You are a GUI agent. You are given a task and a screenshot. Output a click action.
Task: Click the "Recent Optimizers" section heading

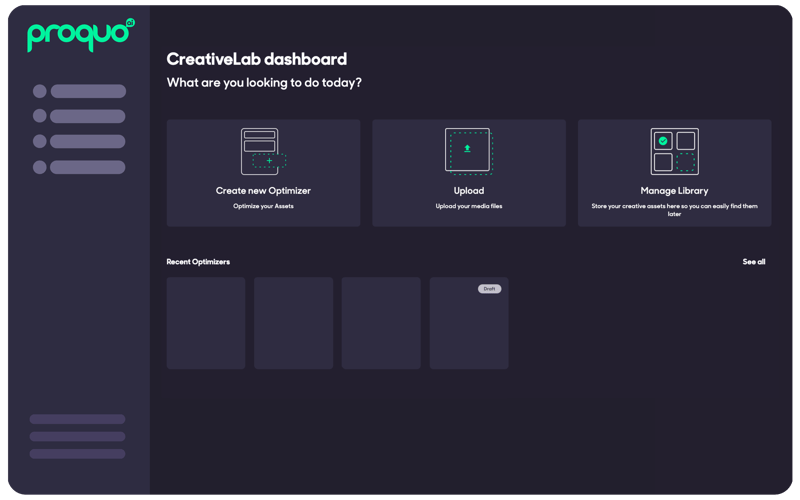click(x=198, y=262)
